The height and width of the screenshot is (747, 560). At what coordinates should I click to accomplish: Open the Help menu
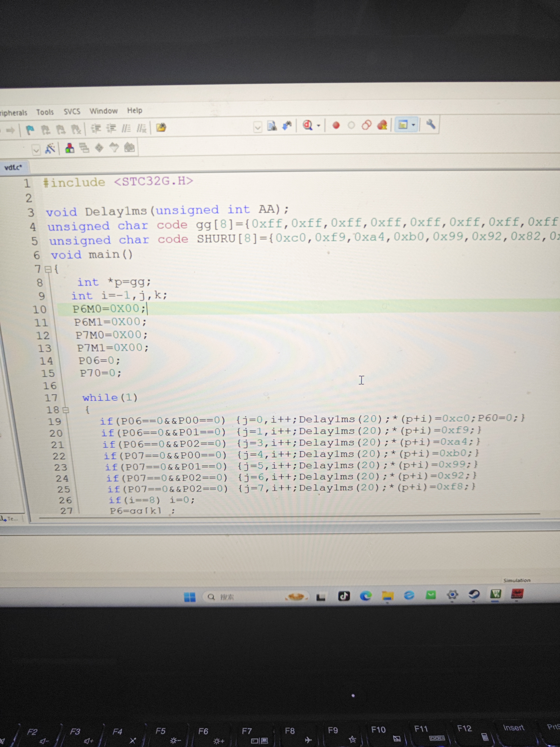(x=135, y=110)
